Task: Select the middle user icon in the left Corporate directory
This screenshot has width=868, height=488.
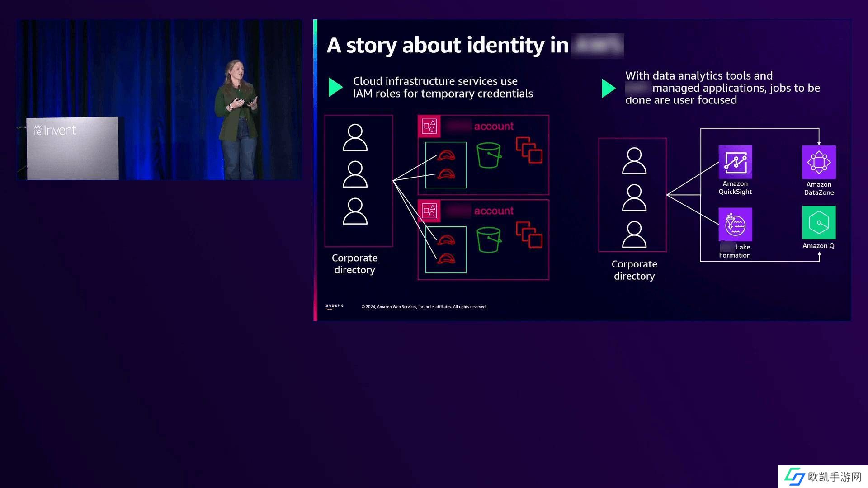Action: tap(355, 174)
